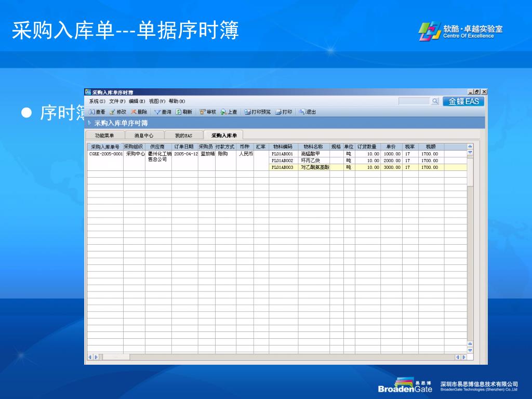Click the 规格 column header

pyautogui.click(x=336, y=147)
